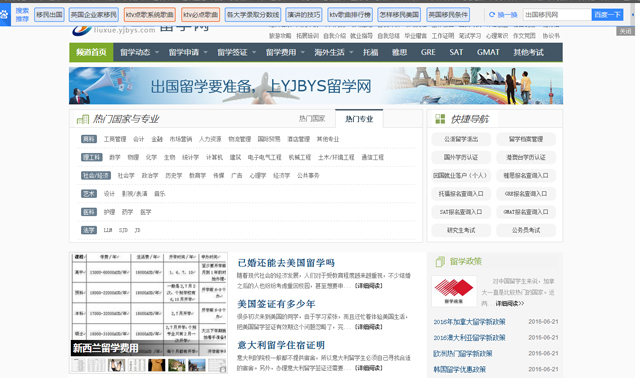The width and height of the screenshot is (640, 378).
Task: Open the 欧洲热门留学新政策 link
Action: coord(463,354)
